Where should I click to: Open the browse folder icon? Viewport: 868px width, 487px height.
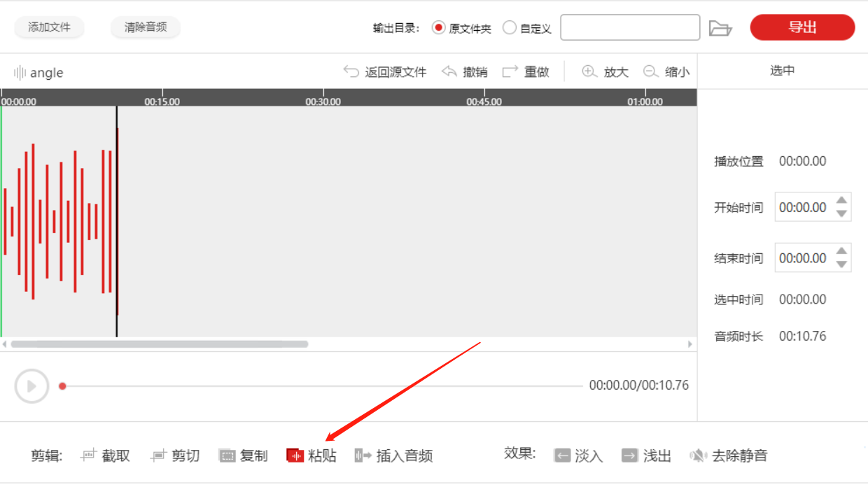(720, 29)
